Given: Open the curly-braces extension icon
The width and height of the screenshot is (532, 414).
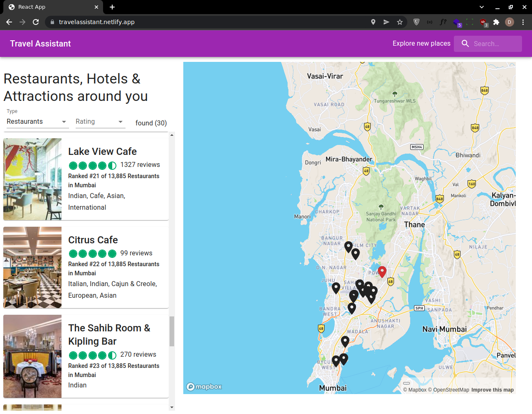Looking at the screenshot, I should pos(430,22).
